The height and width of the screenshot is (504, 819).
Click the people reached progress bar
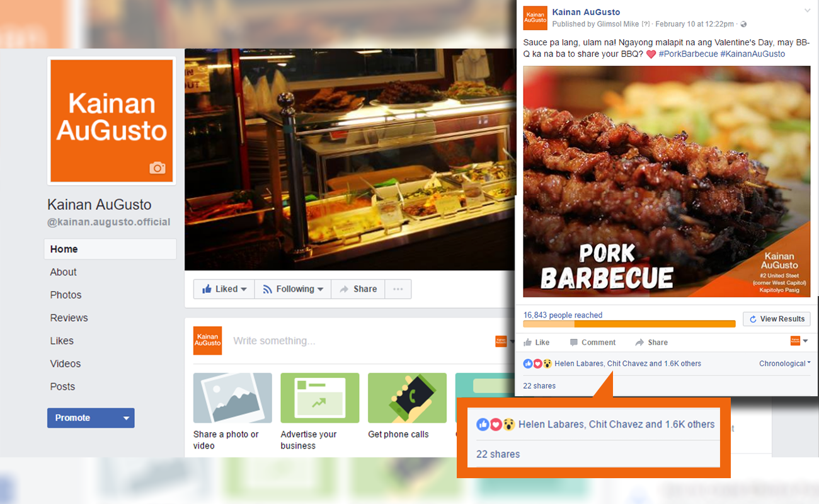tap(629, 324)
